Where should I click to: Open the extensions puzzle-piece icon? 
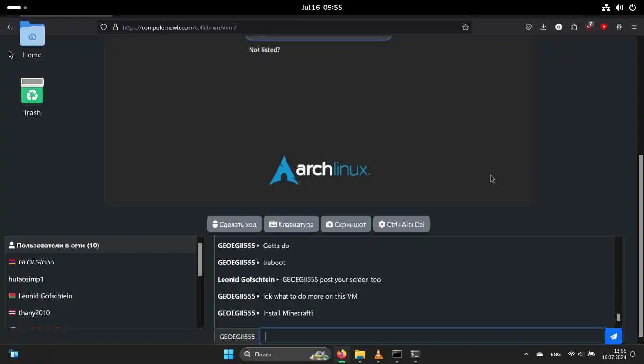point(574,27)
